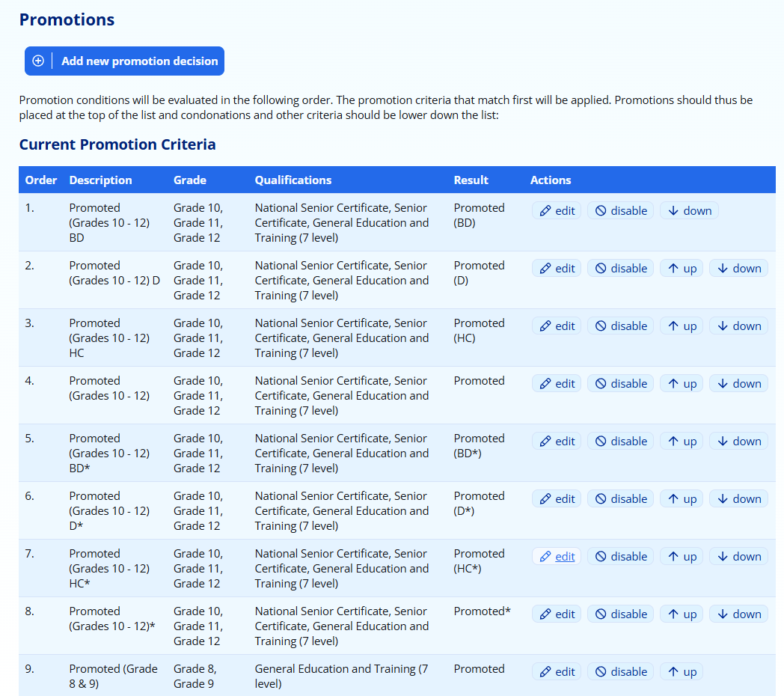Click Add new promotion decision button
The height and width of the screenshot is (696, 784).
[124, 61]
